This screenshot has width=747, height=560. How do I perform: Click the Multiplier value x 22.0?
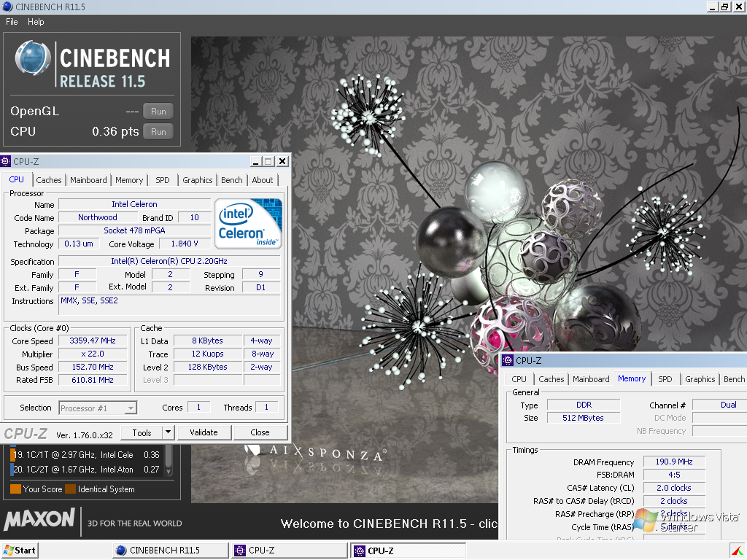point(93,354)
